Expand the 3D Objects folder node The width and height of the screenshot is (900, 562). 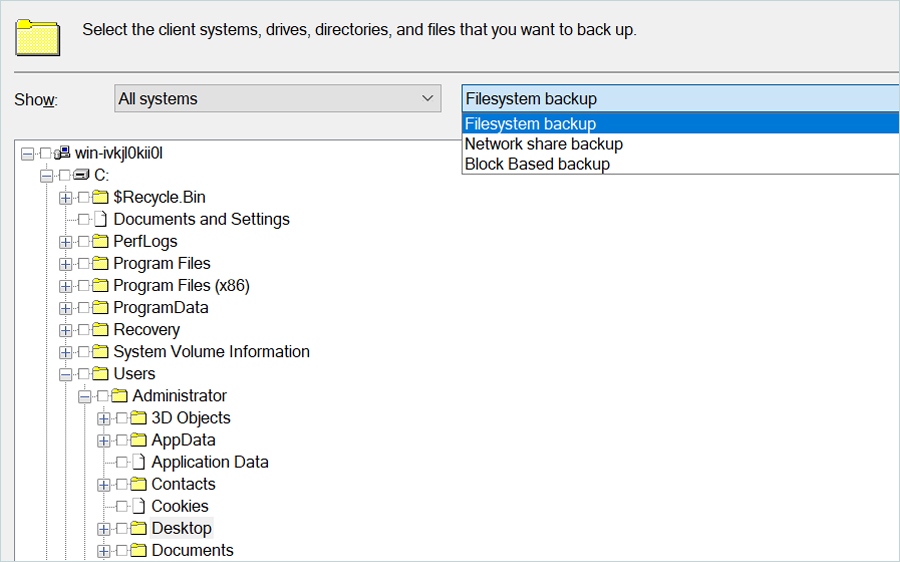coord(104,418)
